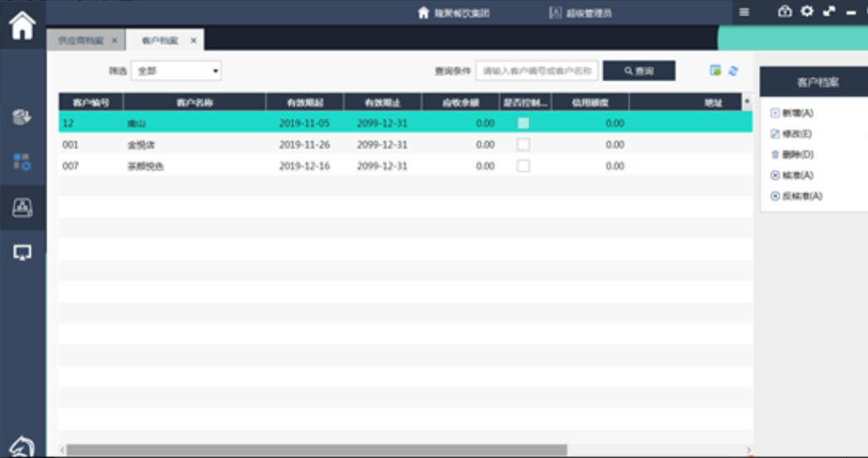The height and width of the screenshot is (458, 868).
Task: Click the horizontal scrollbar below the table
Action: coord(316,450)
